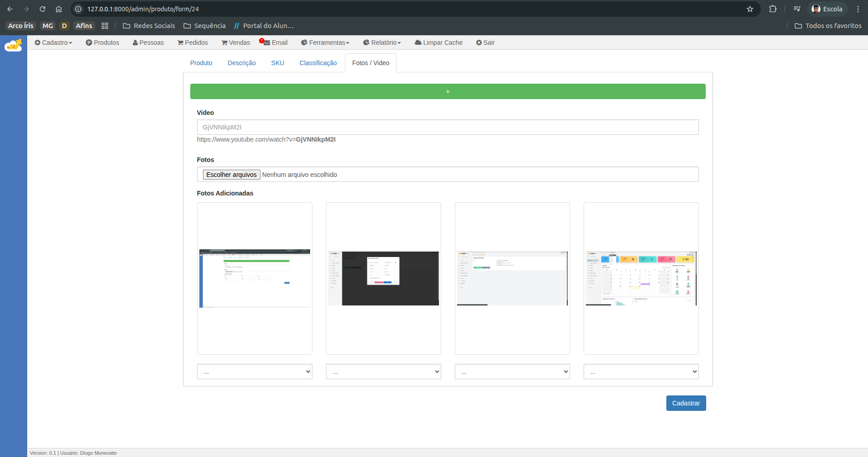Screen dimensions: 868x457
Task: Click the Escolher arquivos button
Action: click(231, 175)
